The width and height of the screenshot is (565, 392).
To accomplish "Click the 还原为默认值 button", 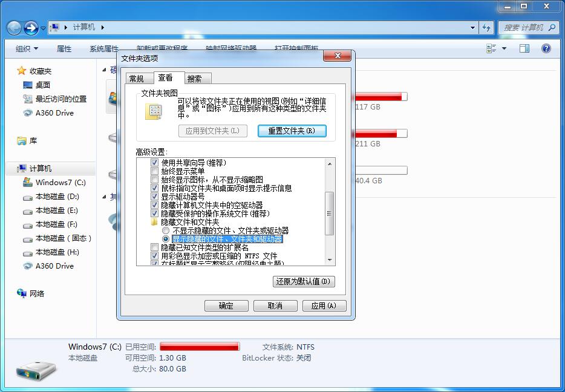I will click(304, 282).
